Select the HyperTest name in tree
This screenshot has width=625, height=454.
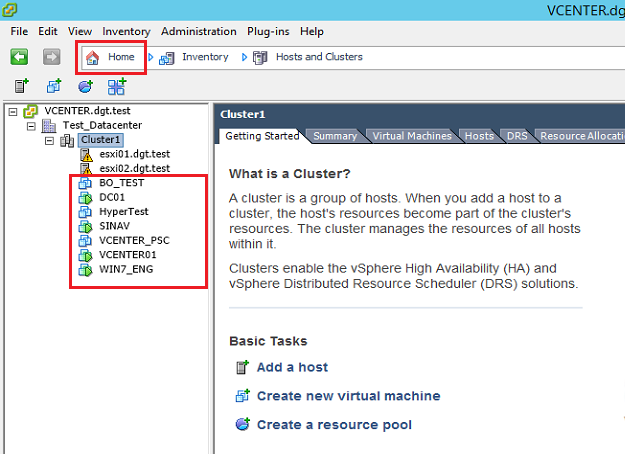[124, 212]
